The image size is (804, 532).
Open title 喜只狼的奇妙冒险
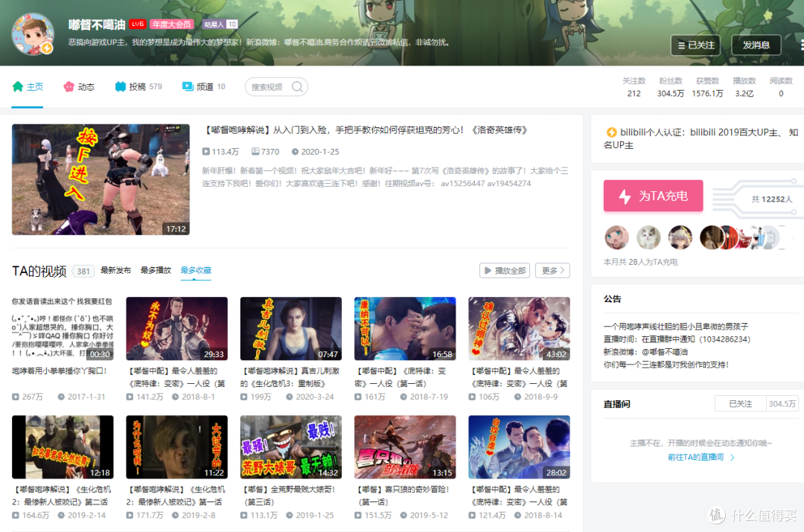click(x=402, y=496)
